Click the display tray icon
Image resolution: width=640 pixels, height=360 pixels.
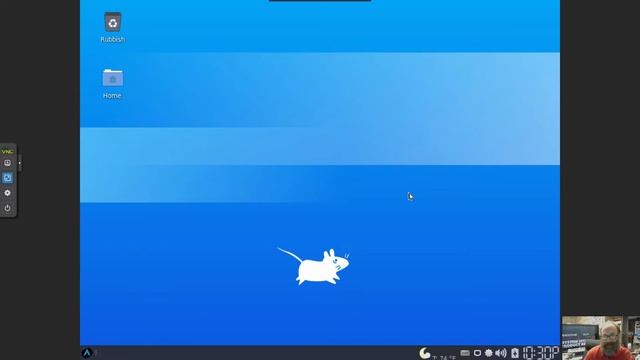point(477,353)
